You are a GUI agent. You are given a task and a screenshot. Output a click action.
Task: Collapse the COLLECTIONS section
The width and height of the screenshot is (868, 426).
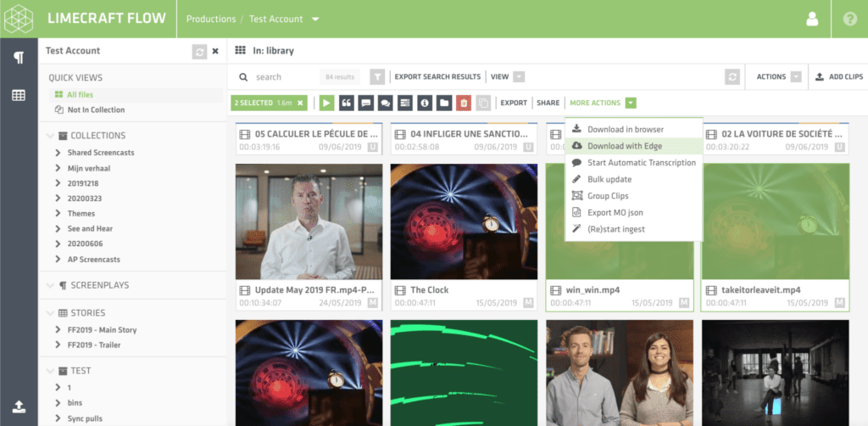(51, 135)
